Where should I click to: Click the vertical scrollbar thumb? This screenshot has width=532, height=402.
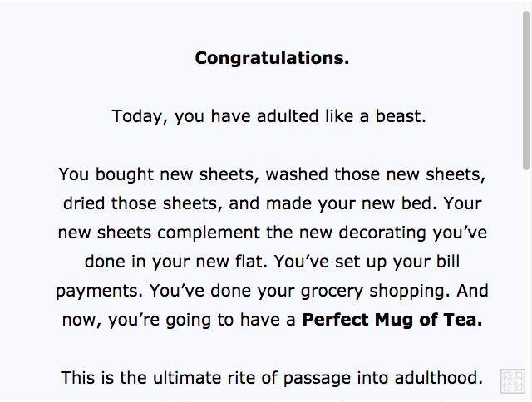[526, 90]
